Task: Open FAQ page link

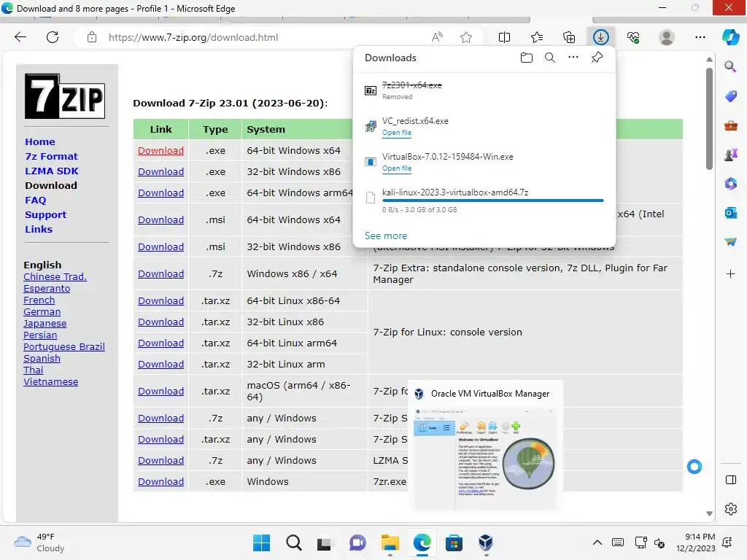Action: coord(36,200)
